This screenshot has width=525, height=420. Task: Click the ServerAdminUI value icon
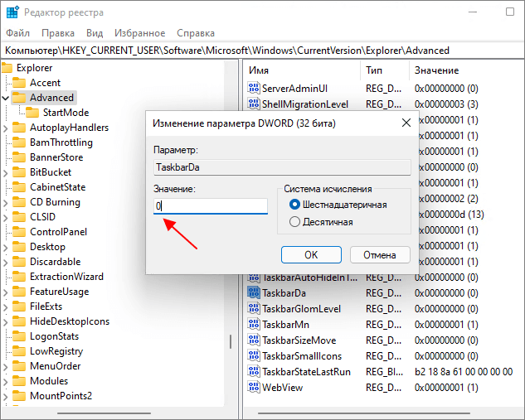[x=254, y=88]
